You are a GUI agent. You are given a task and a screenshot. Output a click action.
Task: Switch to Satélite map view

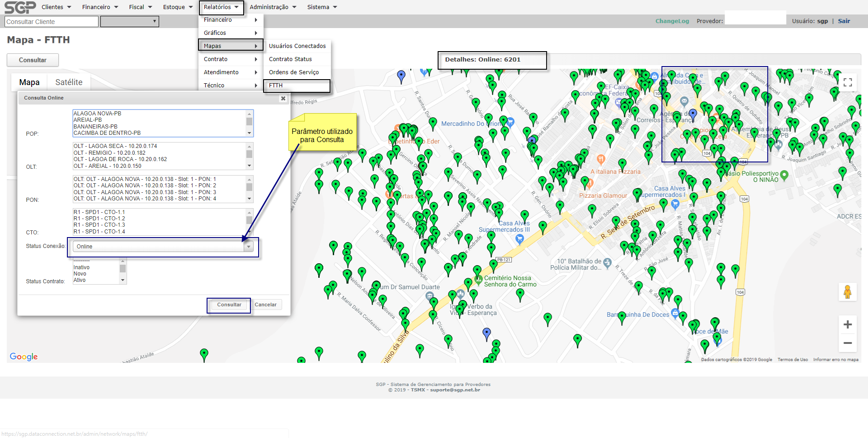69,82
